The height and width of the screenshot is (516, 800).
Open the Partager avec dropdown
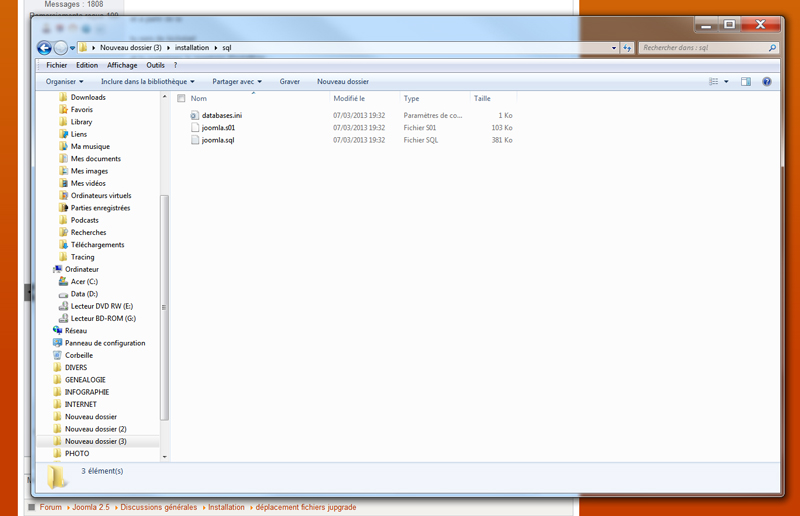tap(236, 82)
